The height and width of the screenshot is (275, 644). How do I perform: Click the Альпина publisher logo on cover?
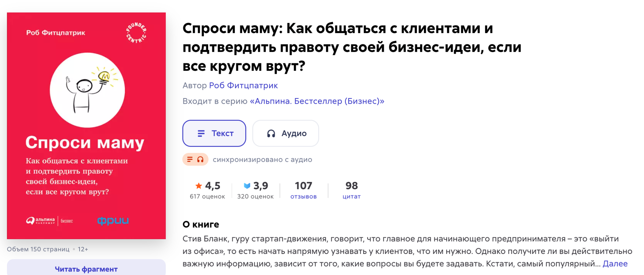(49, 221)
